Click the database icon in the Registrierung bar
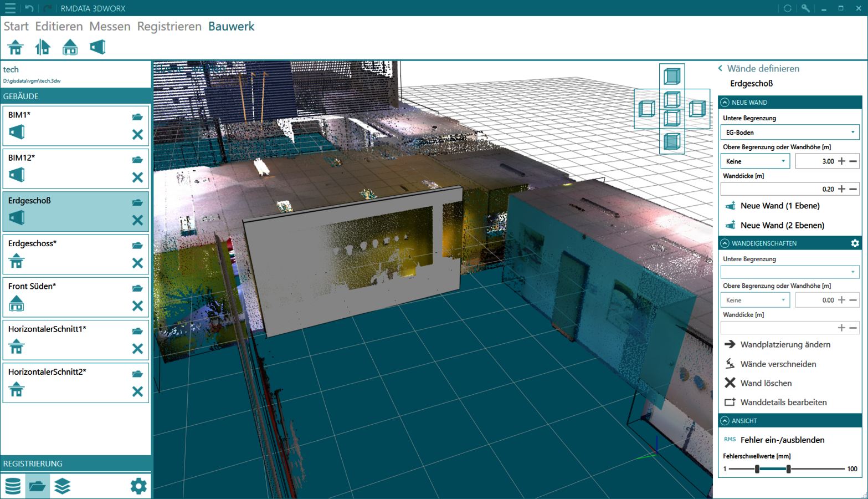 tap(13, 486)
